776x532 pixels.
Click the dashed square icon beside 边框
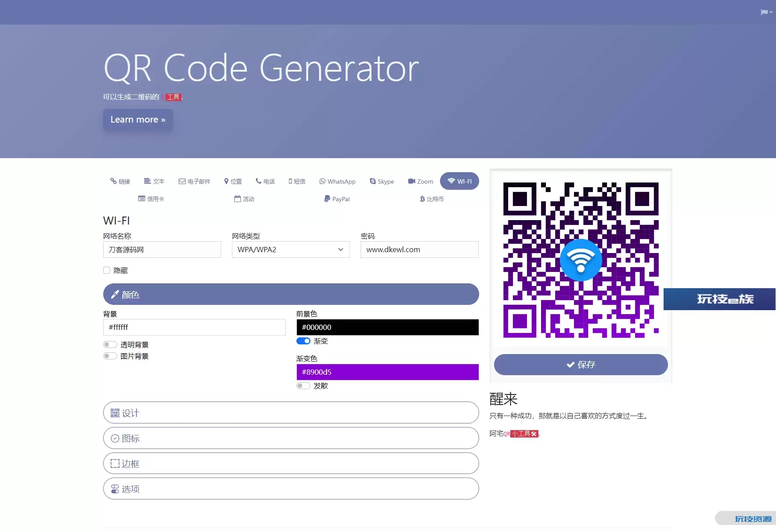pyautogui.click(x=115, y=463)
